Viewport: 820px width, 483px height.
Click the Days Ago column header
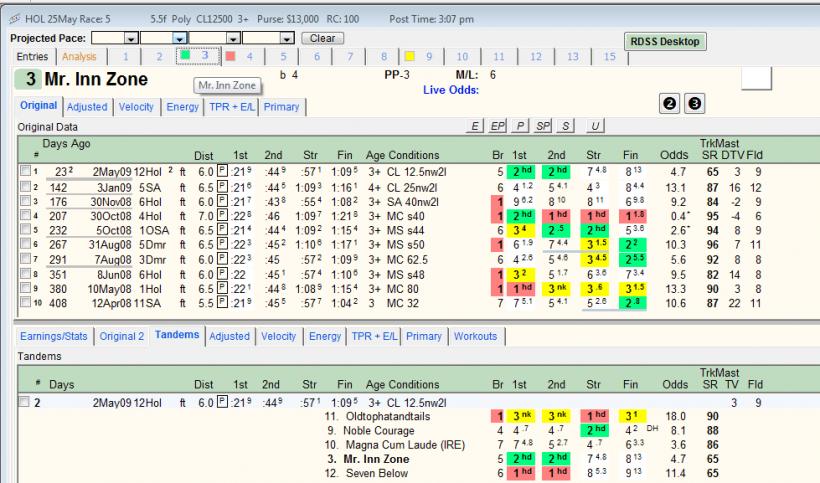pos(66,144)
